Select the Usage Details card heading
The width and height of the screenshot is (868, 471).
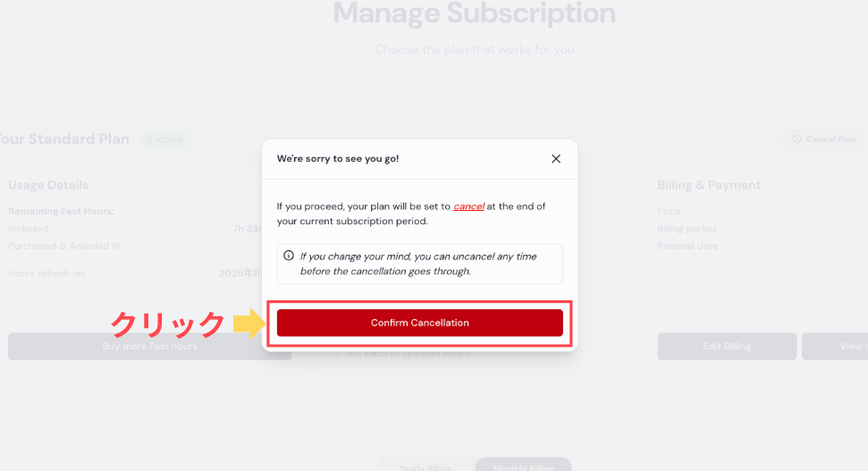pyautogui.click(x=48, y=185)
